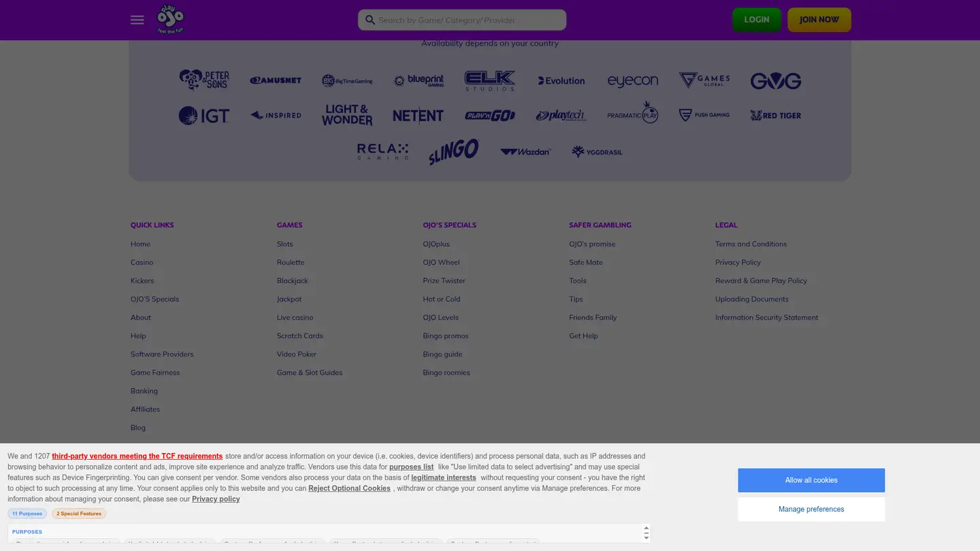Open the Banking footer link
The image size is (980, 551).
(x=144, y=391)
